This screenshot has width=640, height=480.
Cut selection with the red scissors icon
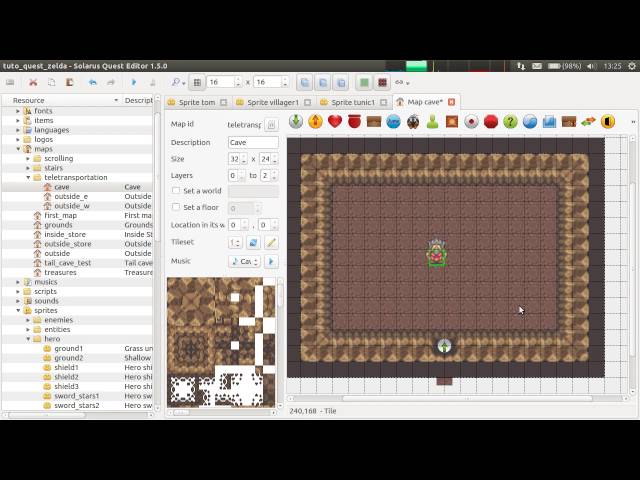pos(33,82)
